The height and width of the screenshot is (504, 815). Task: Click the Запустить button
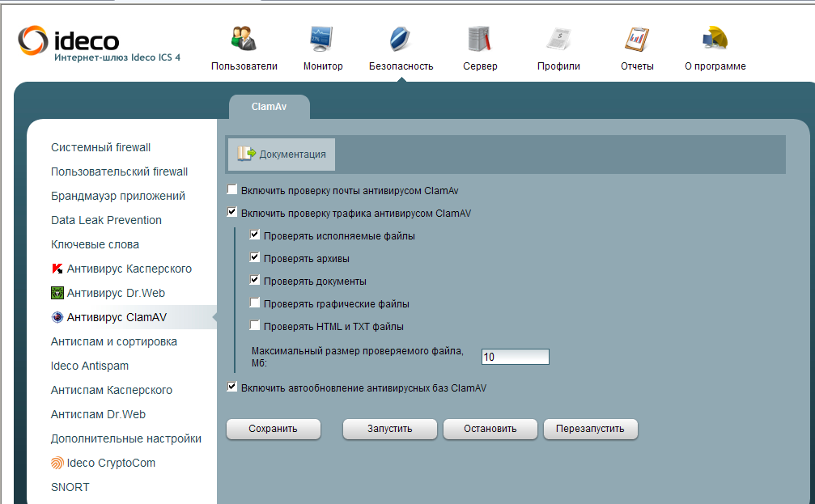point(390,430)
